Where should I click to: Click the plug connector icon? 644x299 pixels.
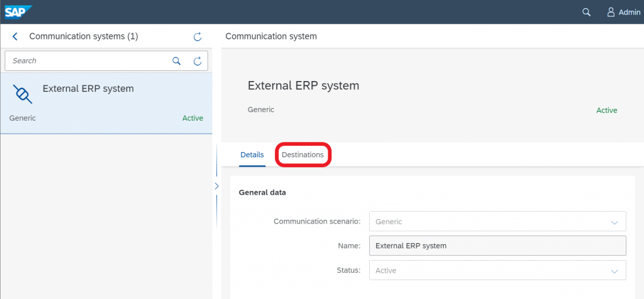coord(23,94)
